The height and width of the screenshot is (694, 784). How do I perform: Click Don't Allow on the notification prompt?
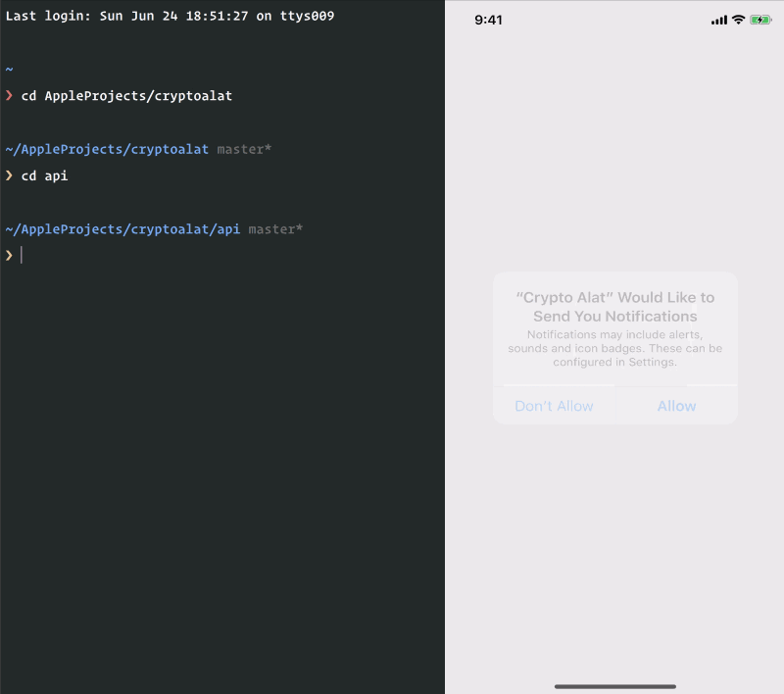tap(554, 405)
